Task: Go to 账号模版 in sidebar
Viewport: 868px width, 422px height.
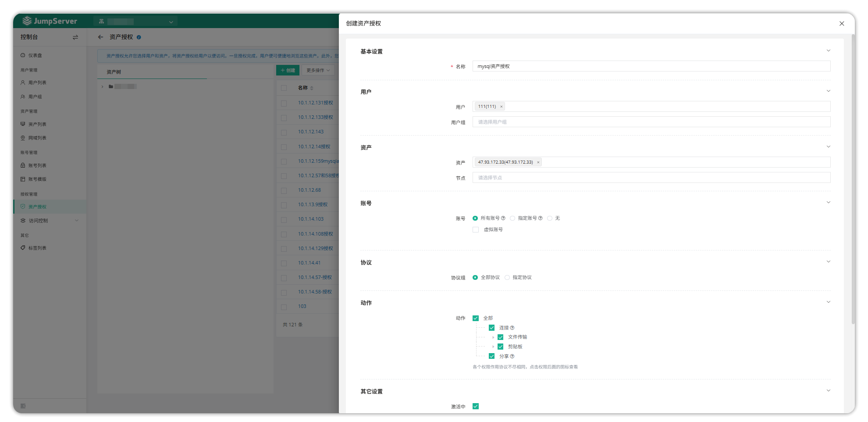Action: [37, 179]
